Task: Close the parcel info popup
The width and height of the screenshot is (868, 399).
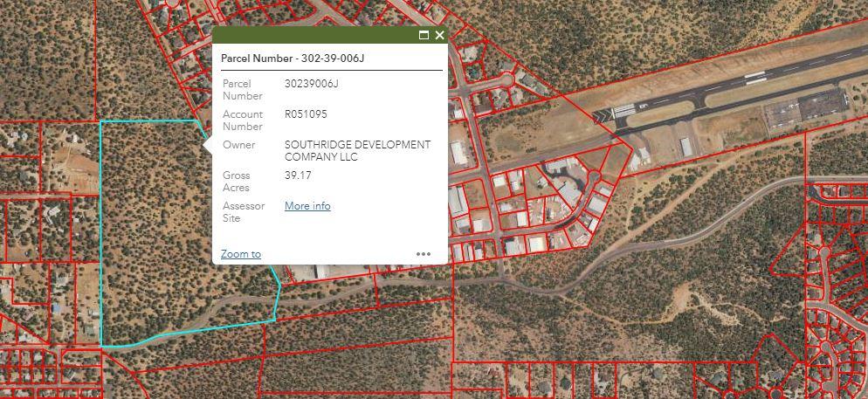Action: (439, 35)
